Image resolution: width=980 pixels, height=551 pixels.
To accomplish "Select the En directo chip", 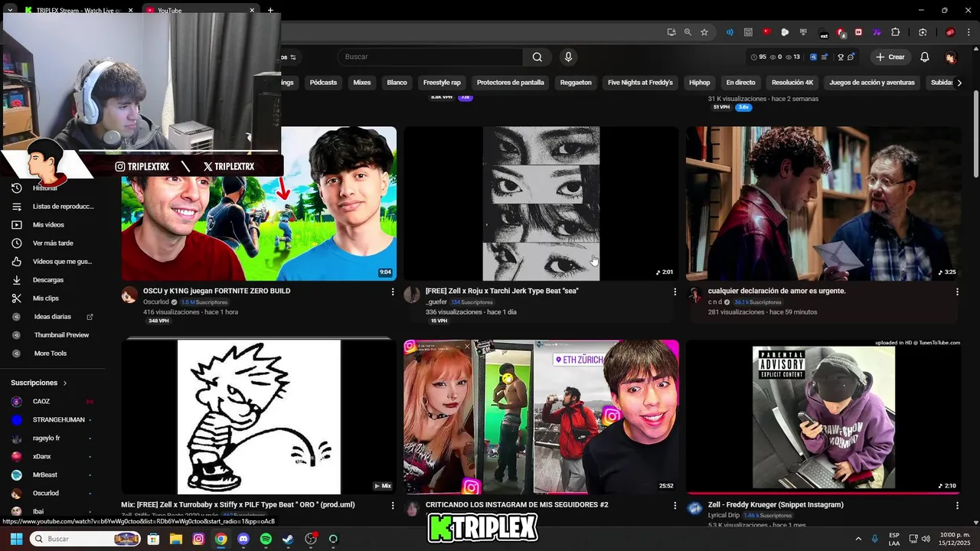I will click(740, 83).
